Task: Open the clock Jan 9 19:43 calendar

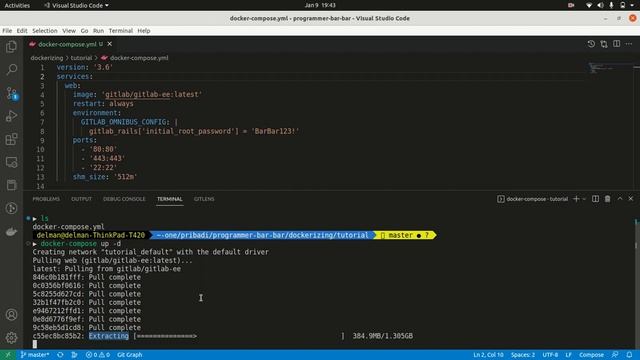Action: [320, 5]
